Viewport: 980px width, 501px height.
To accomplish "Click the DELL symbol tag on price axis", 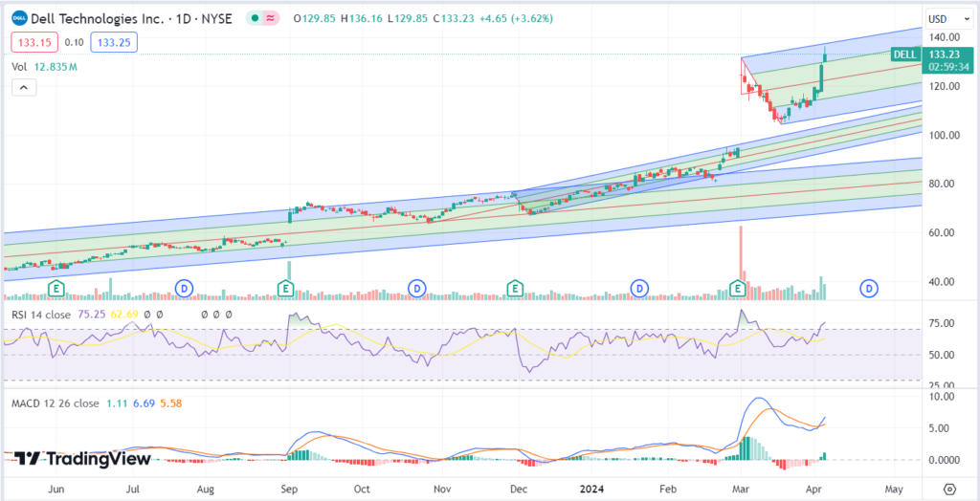I will coord(905,54).
